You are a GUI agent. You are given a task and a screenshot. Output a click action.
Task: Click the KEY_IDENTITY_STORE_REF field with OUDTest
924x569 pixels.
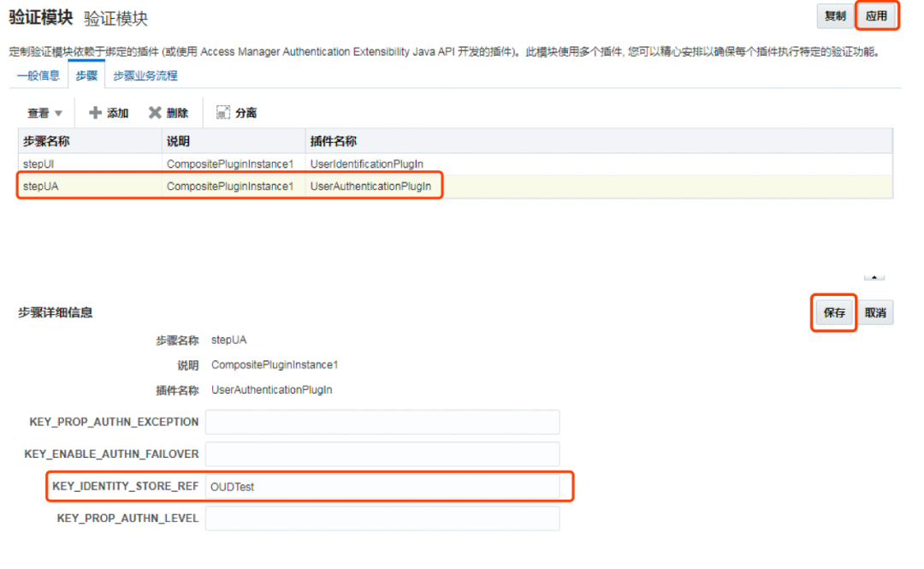[382, 487]
